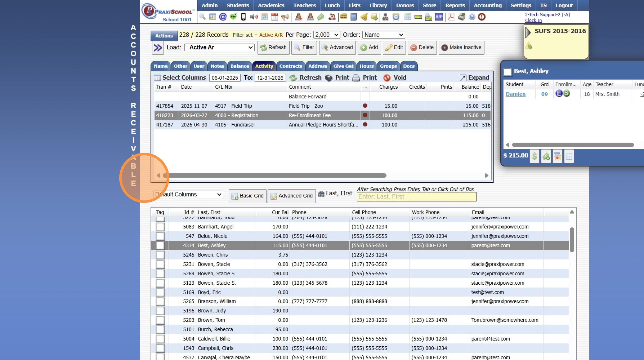This screenshot has width=644, height=360.
Task: Open the email @ icon in toolbar
Action: (x=223, y=17)
